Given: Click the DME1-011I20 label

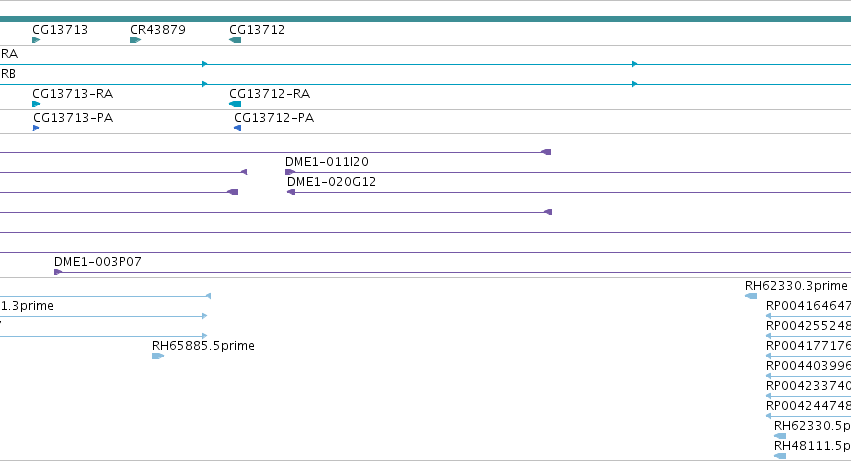Looking at the screenshot, I should click(327, 162).
